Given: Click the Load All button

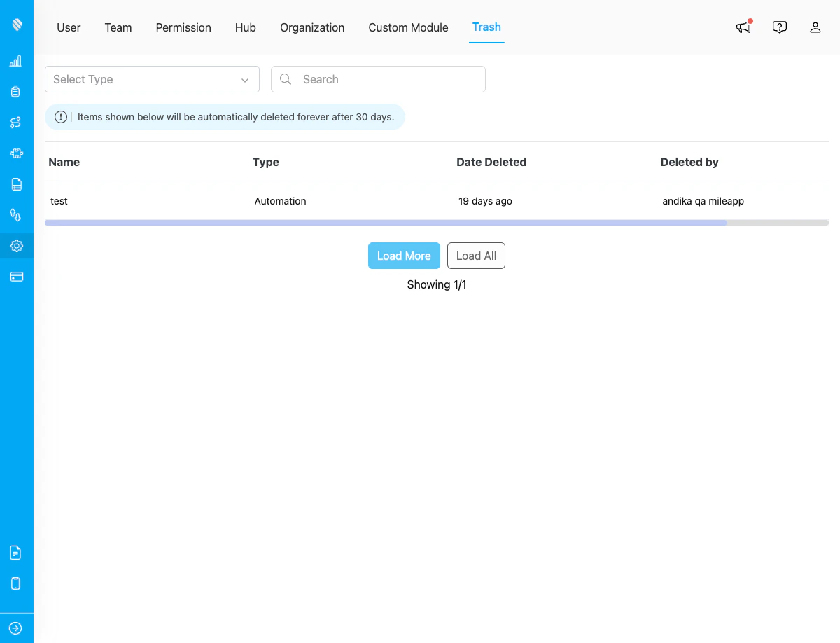Looking at the screenshot, I should click(476, 256).
